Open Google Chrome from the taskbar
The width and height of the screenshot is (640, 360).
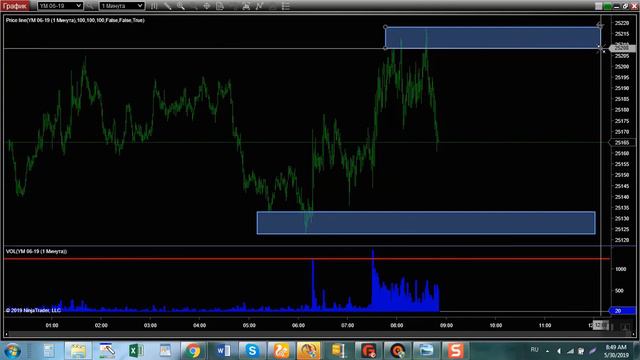192,351
